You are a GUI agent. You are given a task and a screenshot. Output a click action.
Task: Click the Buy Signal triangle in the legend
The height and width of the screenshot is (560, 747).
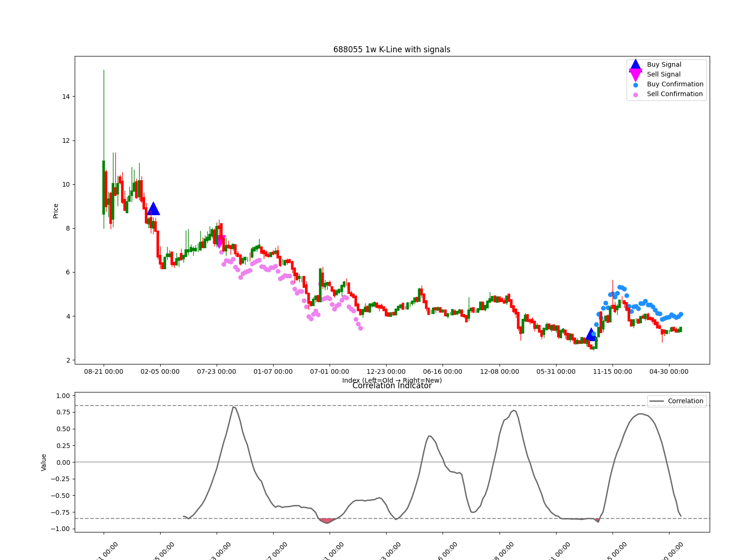click(635, 65)
